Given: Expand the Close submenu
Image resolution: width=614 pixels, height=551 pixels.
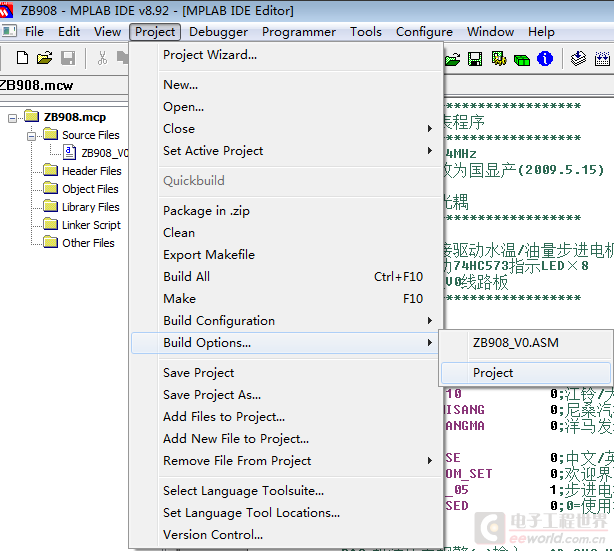Looking at the screenshot, I should (286, 128).
